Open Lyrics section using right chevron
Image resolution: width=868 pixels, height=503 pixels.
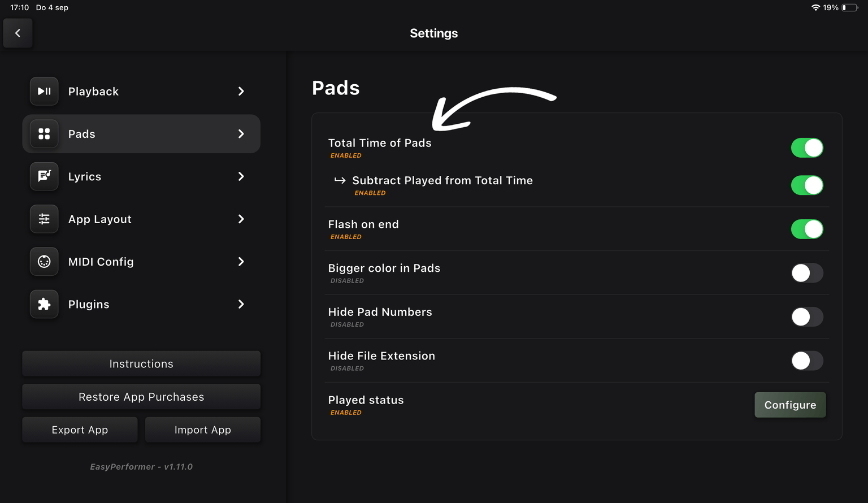click(241, 176)
